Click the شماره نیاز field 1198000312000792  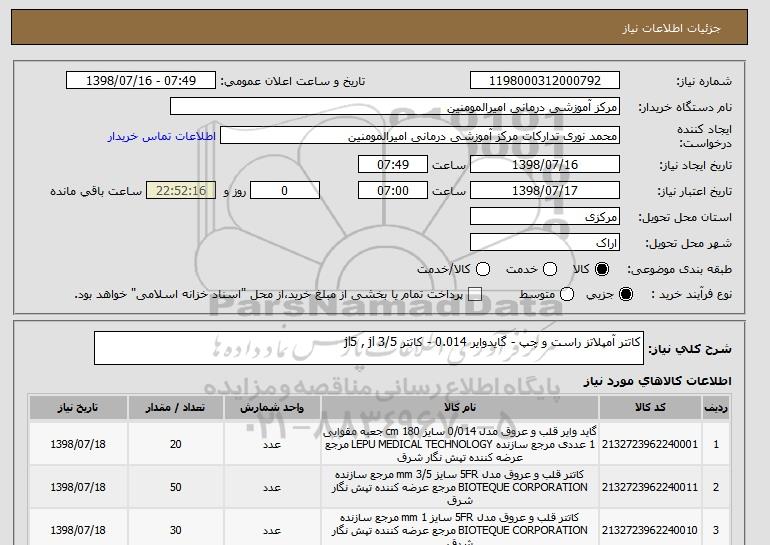pyautogui.click(x=545, y=81)
